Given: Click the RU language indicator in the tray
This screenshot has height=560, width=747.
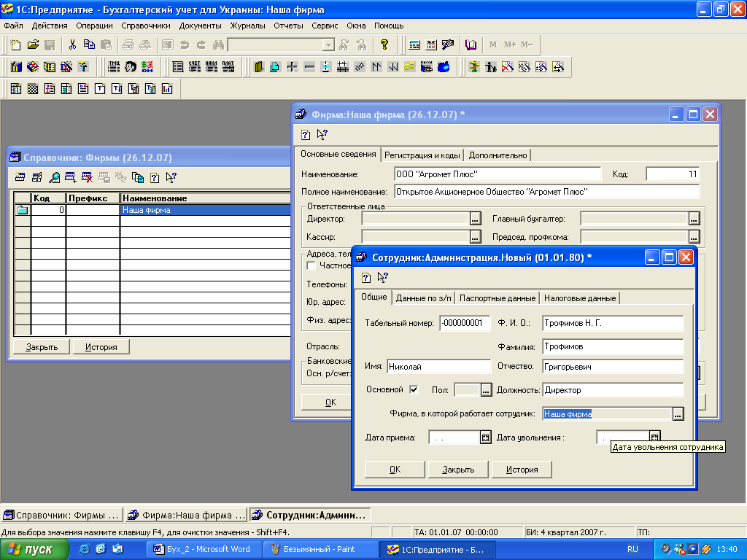Looking at the screenshot, I should 632,549.
